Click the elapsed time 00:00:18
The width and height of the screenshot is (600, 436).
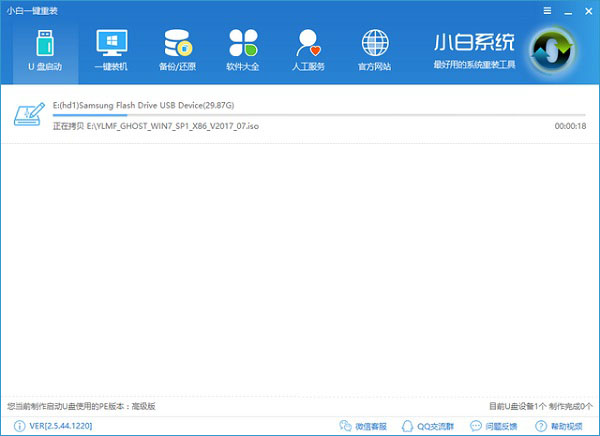click(x=570, y=126)
